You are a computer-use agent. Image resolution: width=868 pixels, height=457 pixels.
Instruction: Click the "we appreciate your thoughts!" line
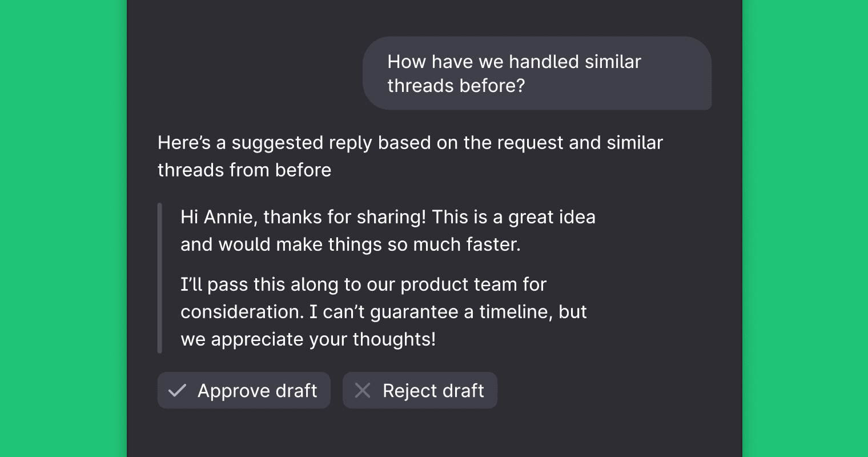pyautogui.click(x=308, y=339)
